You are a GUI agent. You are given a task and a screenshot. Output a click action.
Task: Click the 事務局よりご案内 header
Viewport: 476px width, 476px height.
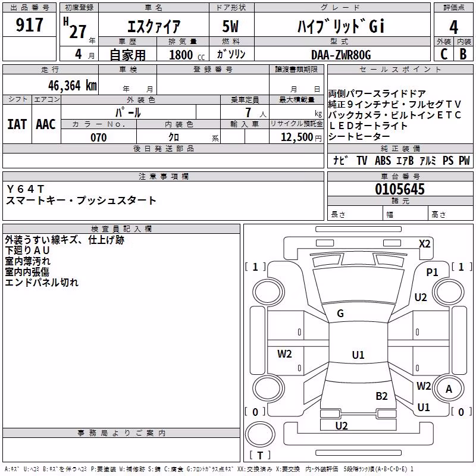121,433
